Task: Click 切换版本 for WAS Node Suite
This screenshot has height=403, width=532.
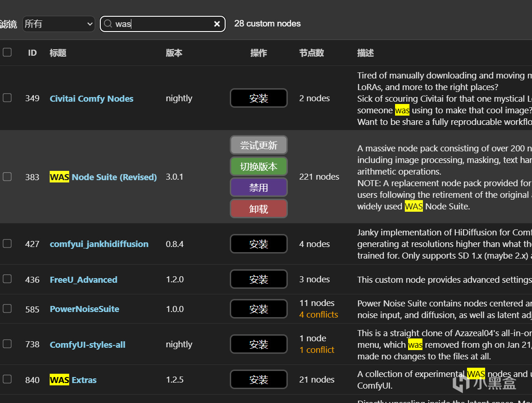Action: click(259, 166)
